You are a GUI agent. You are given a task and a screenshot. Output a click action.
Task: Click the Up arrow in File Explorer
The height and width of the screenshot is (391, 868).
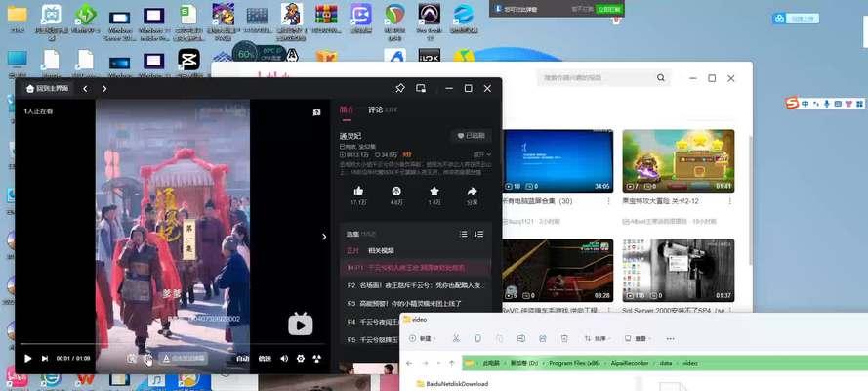coord(452,364)
